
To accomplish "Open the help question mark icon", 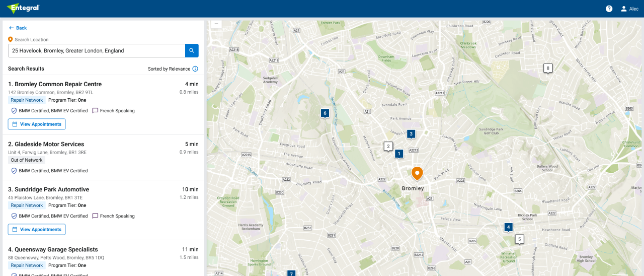I will pyautogui.click(x=609, y=9).
